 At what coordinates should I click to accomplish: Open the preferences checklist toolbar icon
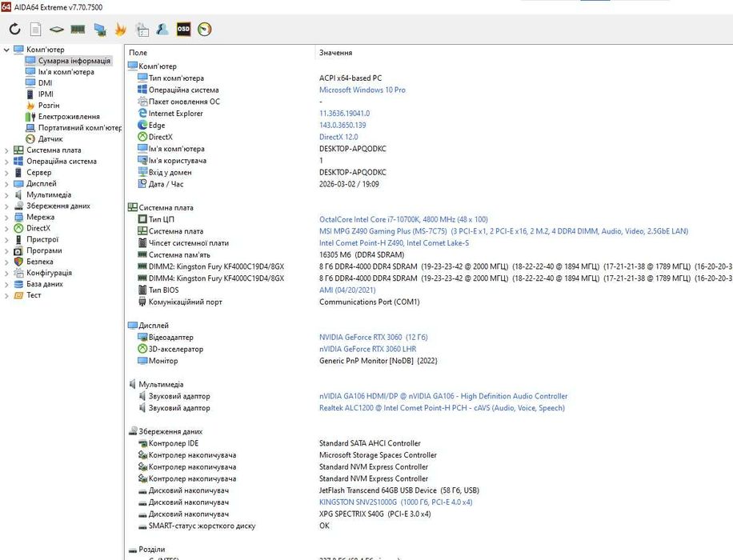coord(142,30)
